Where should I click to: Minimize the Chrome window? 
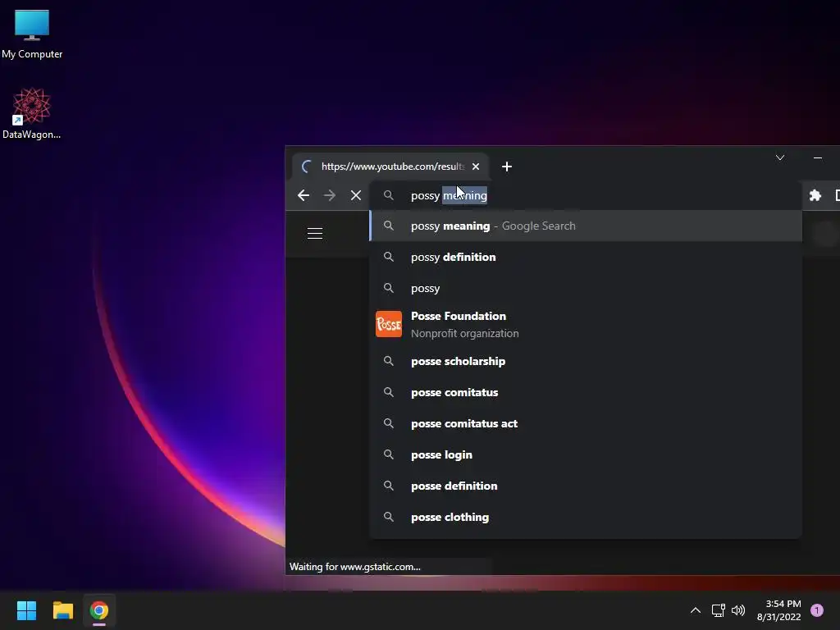point(818,157)
